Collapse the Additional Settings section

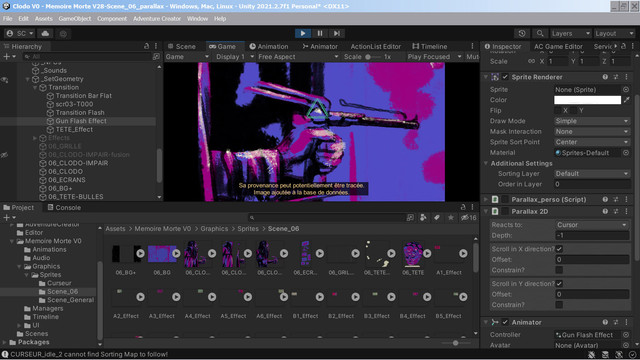486,163
